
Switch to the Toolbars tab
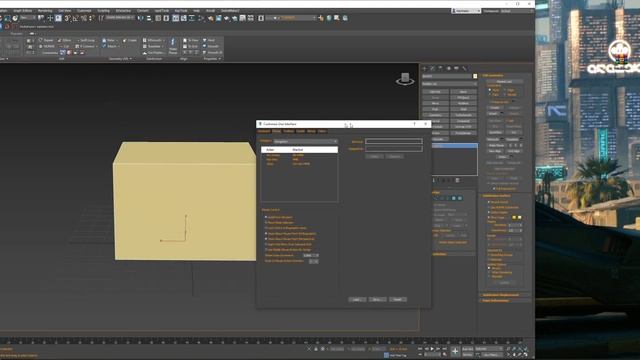click(289, 131)
